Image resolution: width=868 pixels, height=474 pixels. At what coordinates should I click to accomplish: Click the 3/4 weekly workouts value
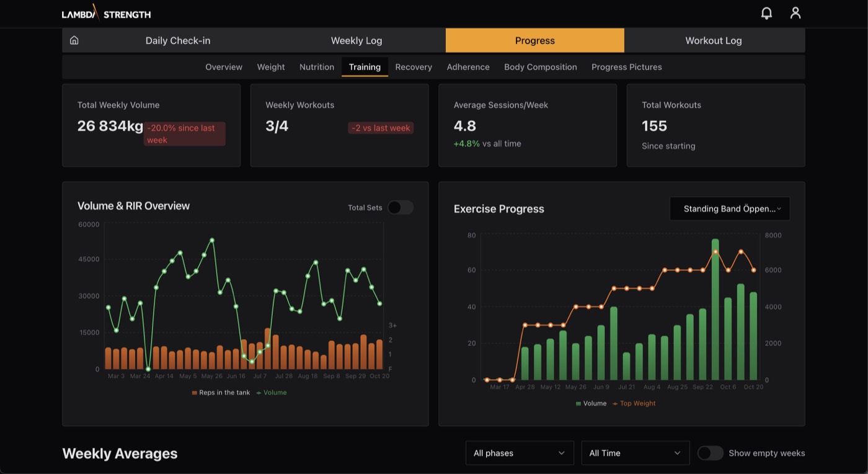click(277, 126)
